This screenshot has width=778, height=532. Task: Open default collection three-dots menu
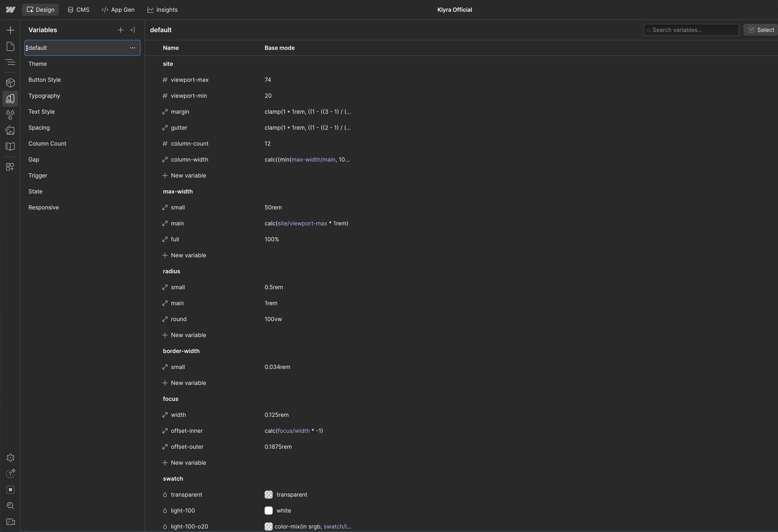pyautogui.click(x=133, y=48)
